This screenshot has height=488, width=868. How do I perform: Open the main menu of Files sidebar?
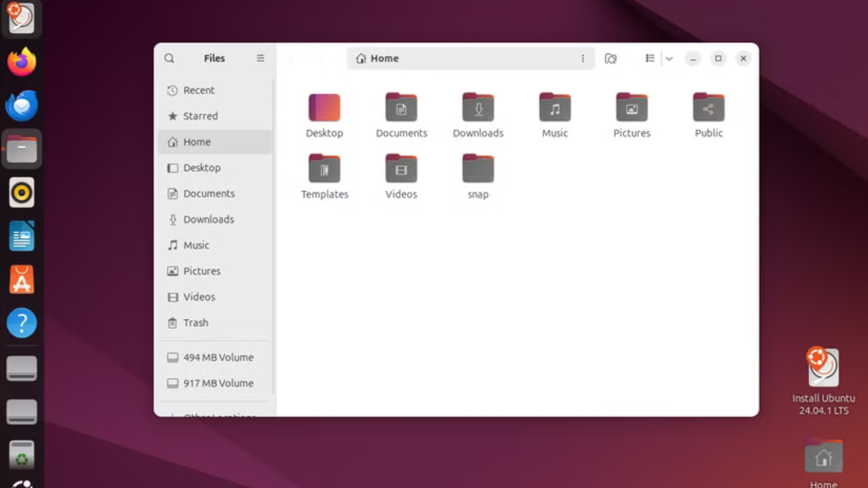[260, 58]
